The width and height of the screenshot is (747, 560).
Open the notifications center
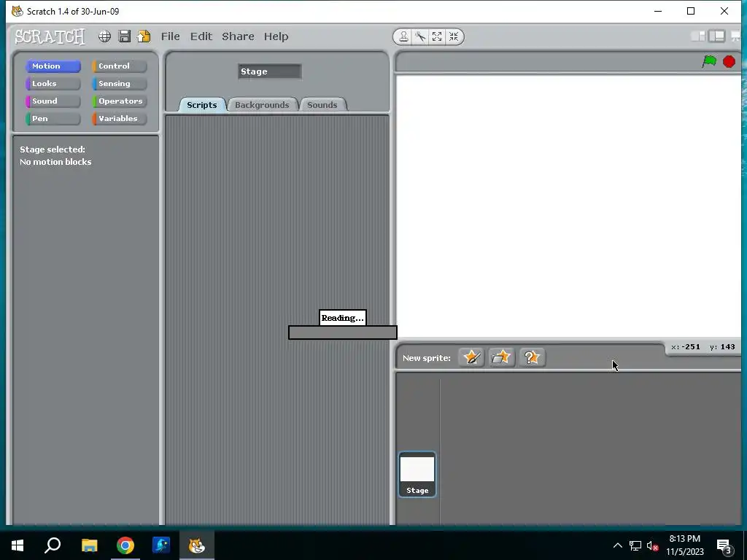tap(724, 546)
